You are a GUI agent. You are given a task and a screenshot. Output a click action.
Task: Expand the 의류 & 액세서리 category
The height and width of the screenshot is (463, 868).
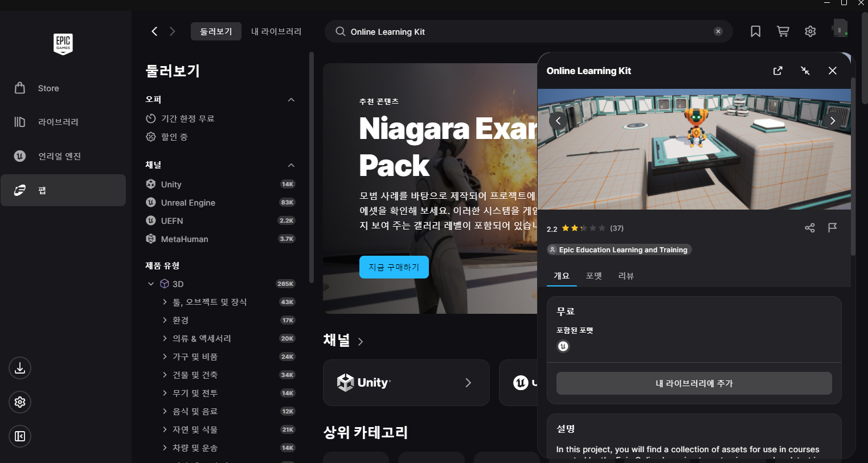coord(165,338)
